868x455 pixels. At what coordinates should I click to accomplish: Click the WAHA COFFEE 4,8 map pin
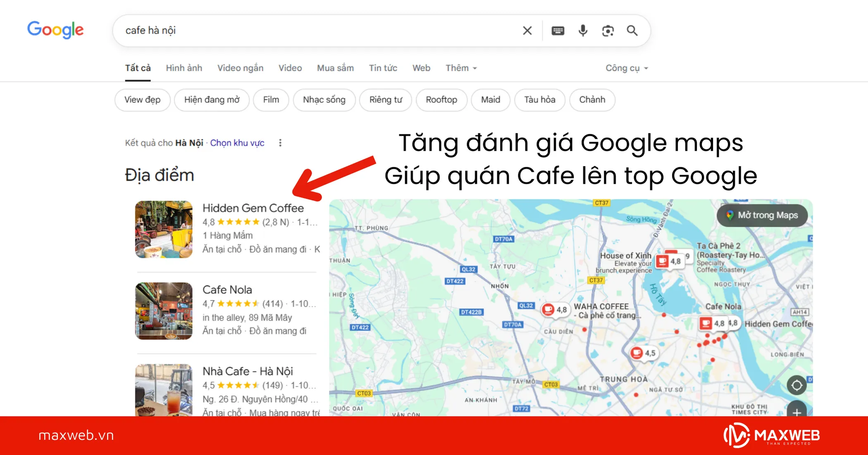(x=555, y=310)
